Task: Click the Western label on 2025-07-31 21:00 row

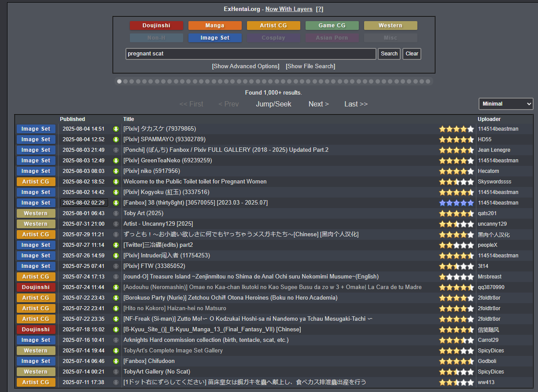Action: pyautogui.click(x=36, y=224)
